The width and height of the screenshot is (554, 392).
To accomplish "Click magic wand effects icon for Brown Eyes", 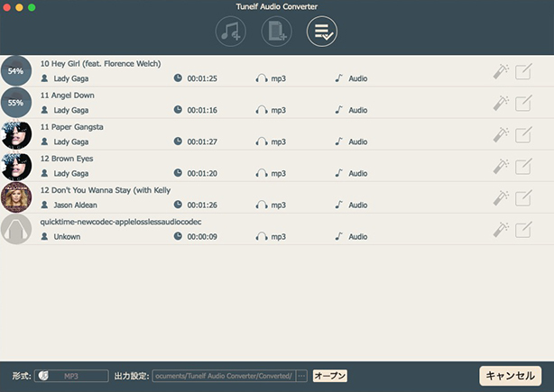I will tap(501, 167).
